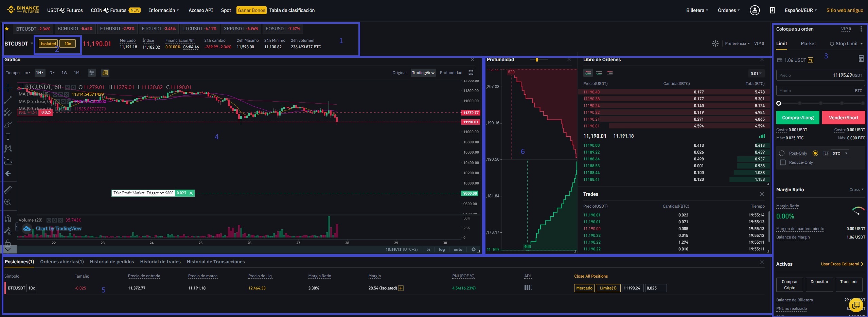This screenshot has width=868, height=317.
Task: Switch chart to Original view
Action: point(399,73)
